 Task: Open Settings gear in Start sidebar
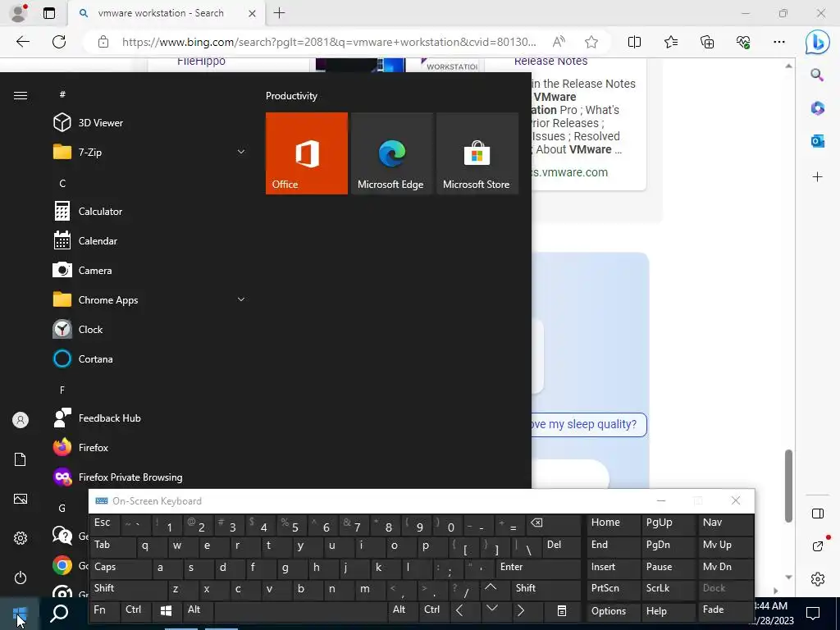point(21,538)
